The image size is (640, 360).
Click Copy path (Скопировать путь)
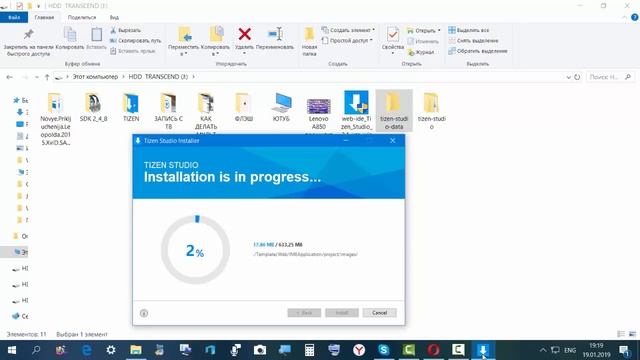[x=136, y=40]
